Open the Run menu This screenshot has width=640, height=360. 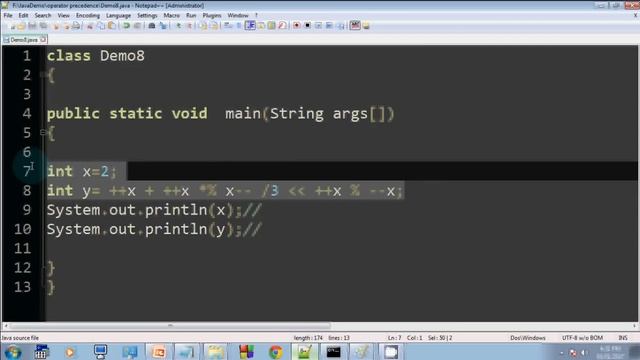click(x=191, y=16)
